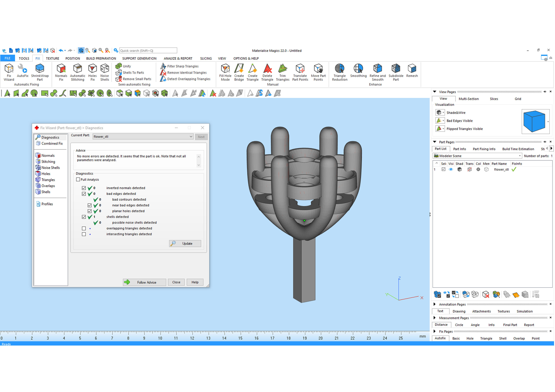Screen dimensions: 555x392
Task: Select the Create Triangle tool
Action: (x=253, y=72)
